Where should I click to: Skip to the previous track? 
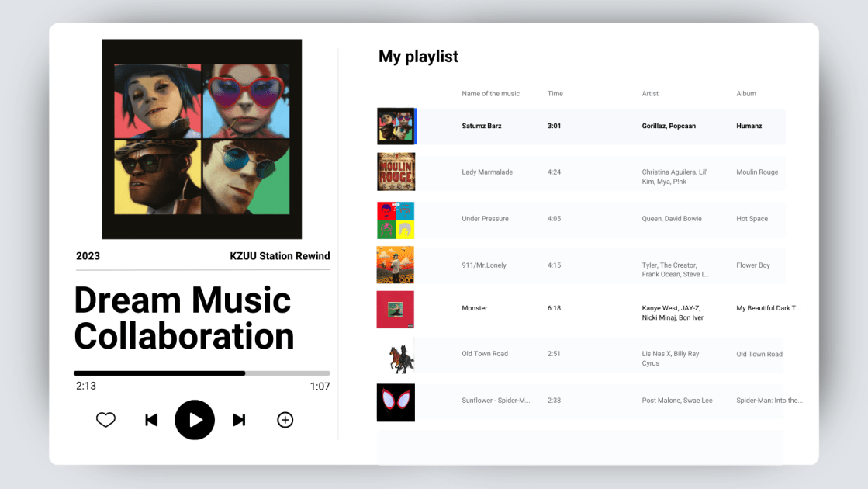click(151, 420)
